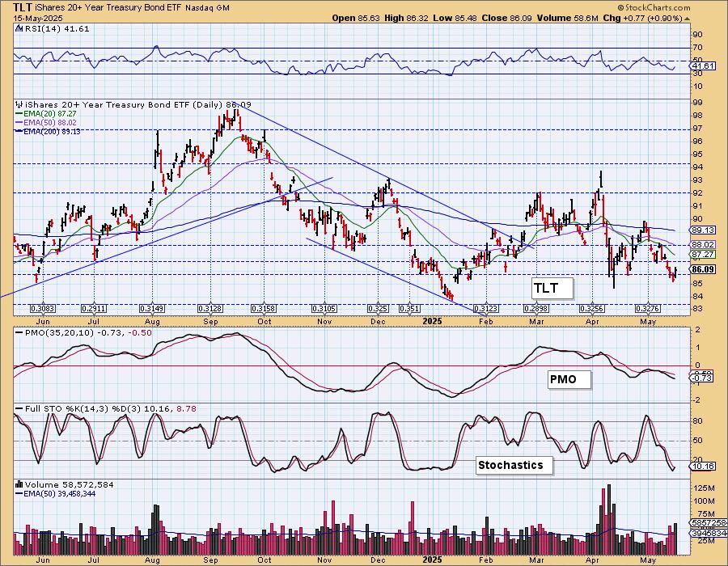Click the 0.3158 label above Oct
The height and width of the screenshot is (566, 728).
pyautogui.click(x=265, y=309)
